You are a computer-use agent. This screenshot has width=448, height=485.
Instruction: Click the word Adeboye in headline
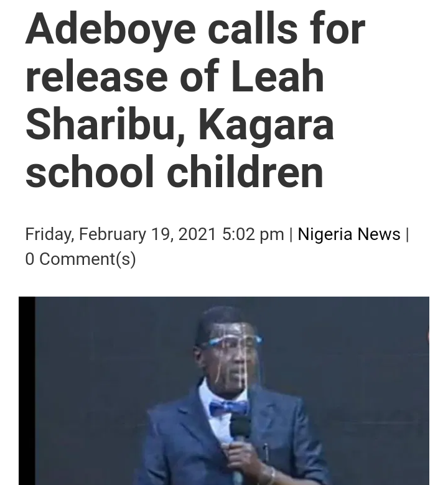pyautogui.click(x=111, y=30)
